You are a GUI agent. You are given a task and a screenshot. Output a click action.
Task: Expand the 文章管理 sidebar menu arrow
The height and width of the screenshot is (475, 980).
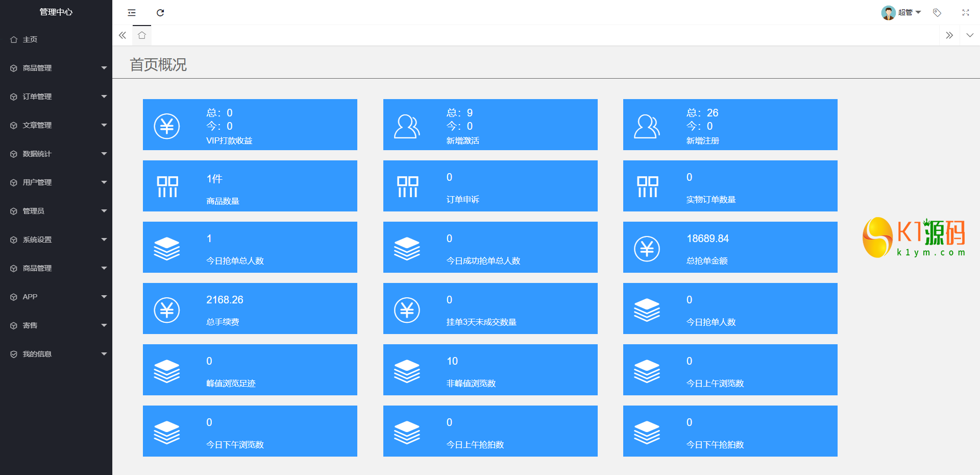(x=104, y=125)
